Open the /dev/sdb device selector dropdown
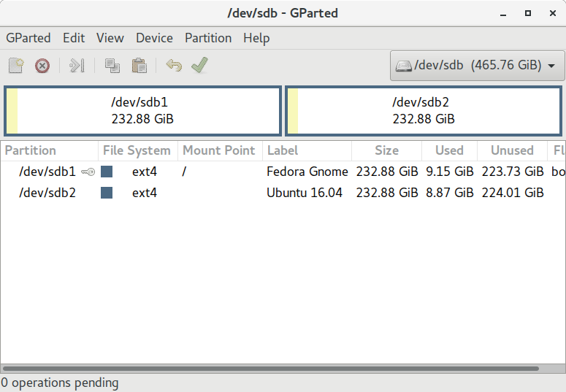Viewport: 566px width, 392px height. tap(478, 66)
